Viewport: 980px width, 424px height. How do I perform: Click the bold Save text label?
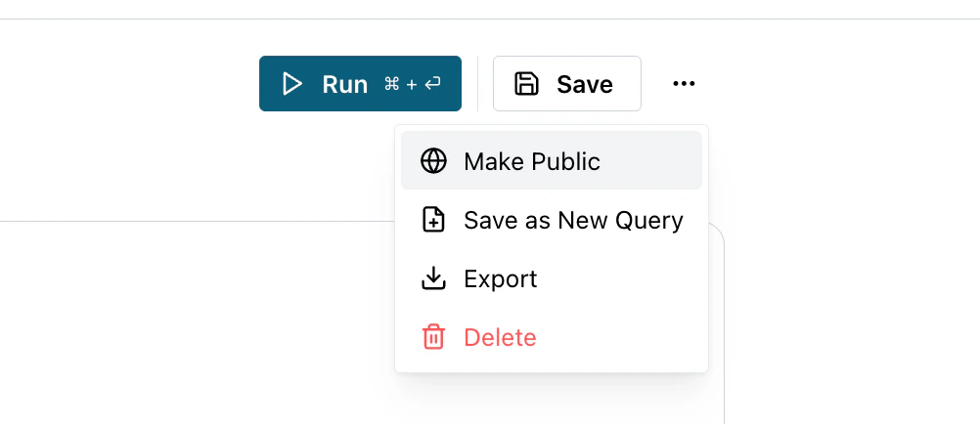click(x=585, y=84)
